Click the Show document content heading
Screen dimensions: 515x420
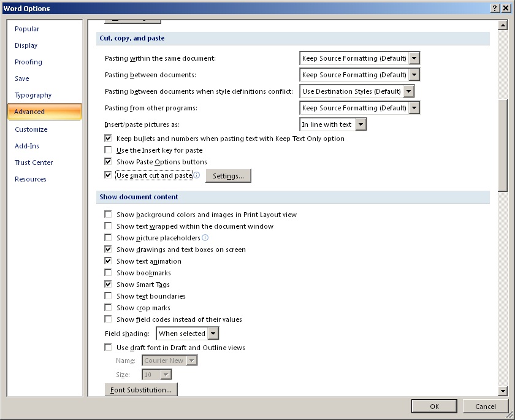pyautogui.click(x=139, y=197)
